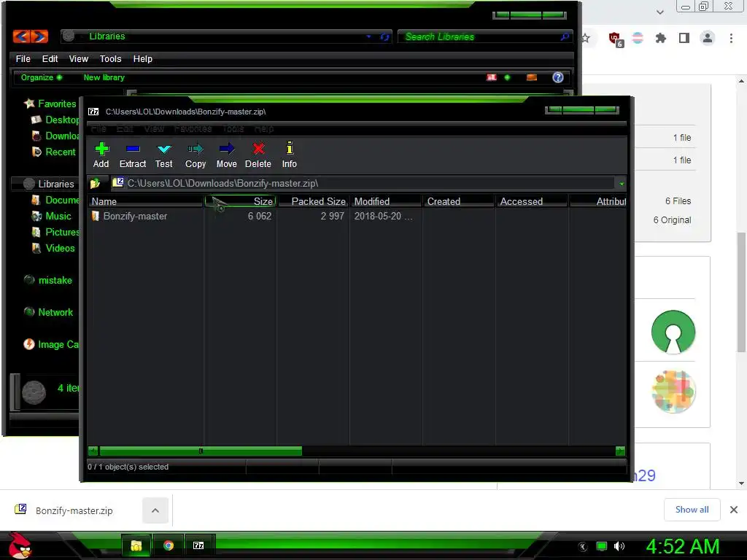Expand options for Bonzify-master.zip download

pos(155,510)
